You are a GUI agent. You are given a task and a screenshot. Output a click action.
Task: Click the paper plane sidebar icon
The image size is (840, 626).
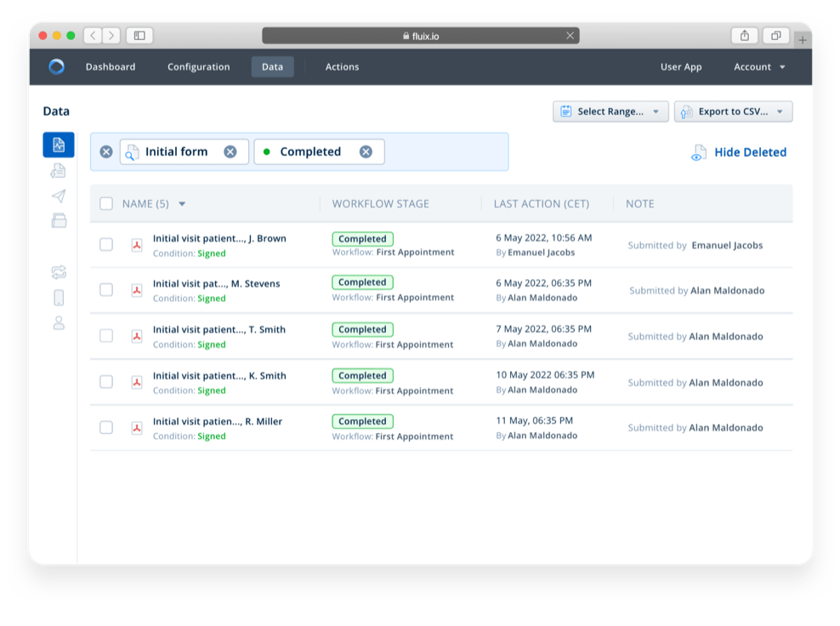coord(59,196)
